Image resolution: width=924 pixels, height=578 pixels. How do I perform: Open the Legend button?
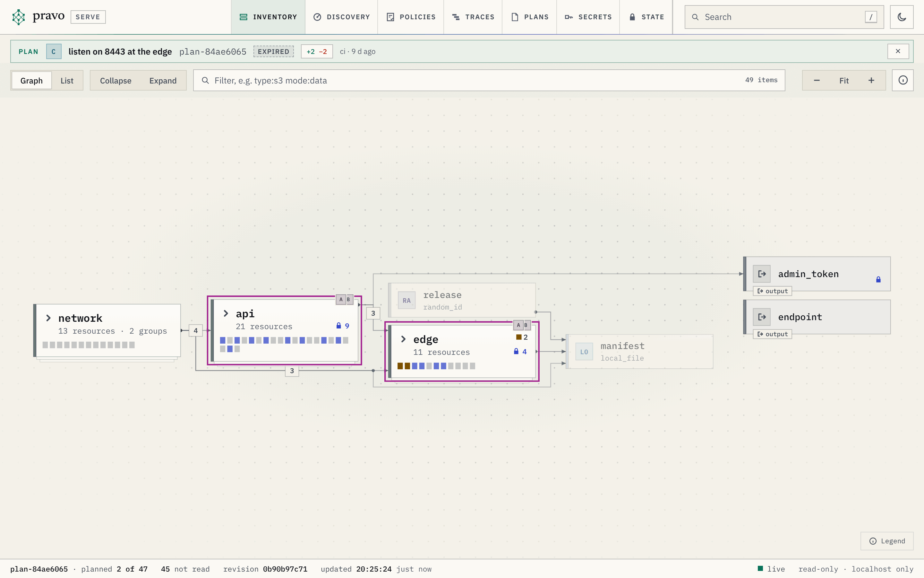[x=887, y=541]
